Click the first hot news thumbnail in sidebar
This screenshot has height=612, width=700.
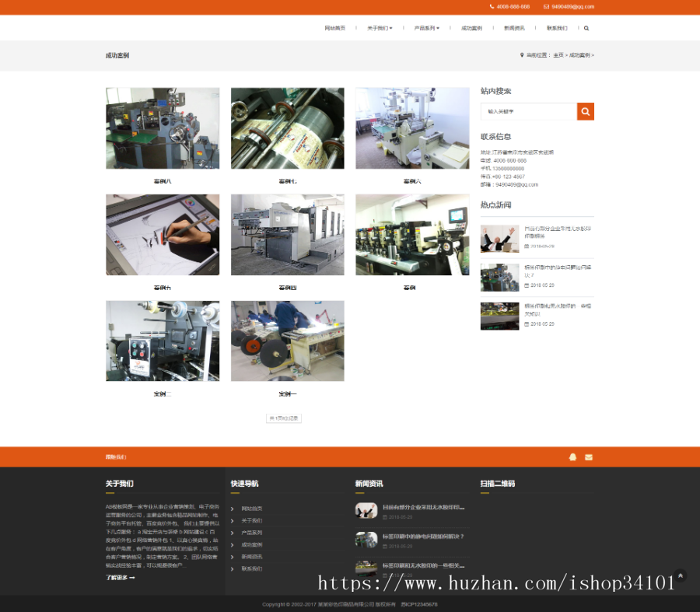coord(500,237)
